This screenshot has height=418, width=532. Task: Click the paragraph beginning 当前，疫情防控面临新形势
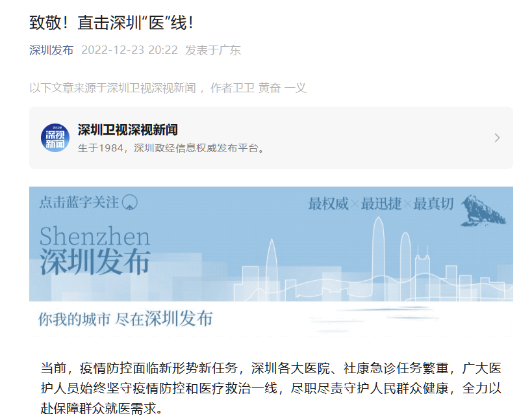[271, 388]
